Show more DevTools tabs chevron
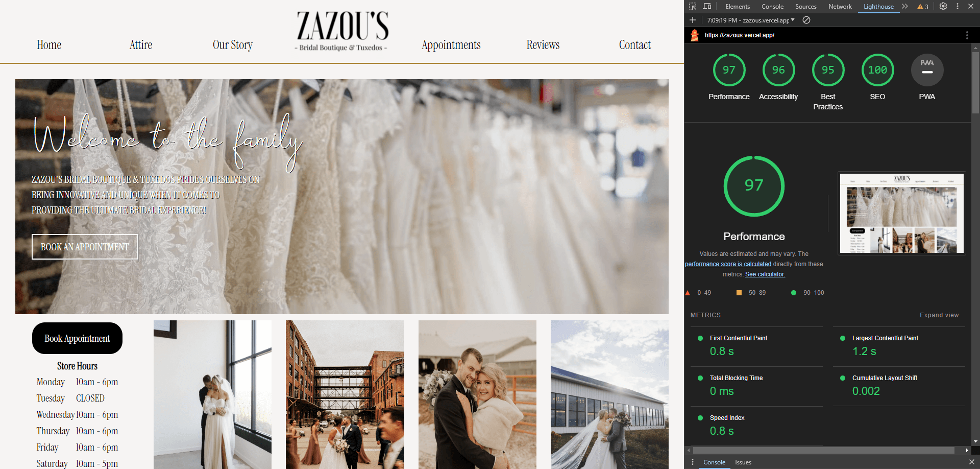This screenshot has width=980, height=469. pyautogui.click(x=905, y=7)
